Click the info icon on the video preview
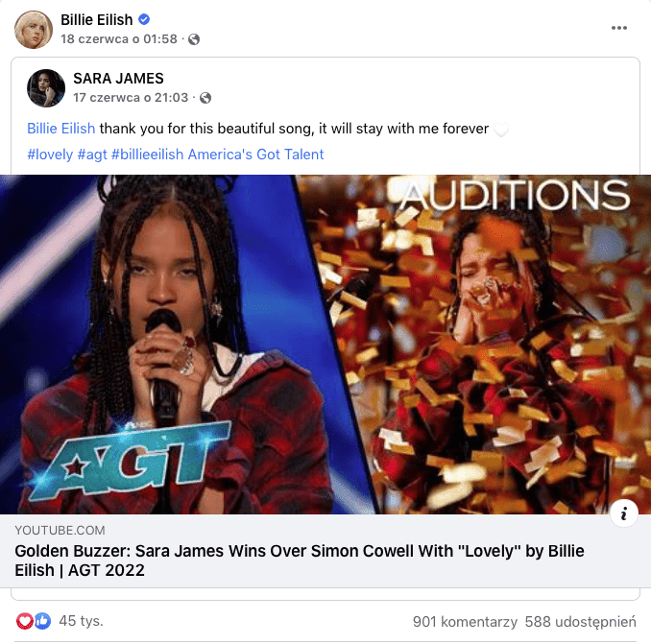The image size is (651, 644). click(x=624, y=513)
